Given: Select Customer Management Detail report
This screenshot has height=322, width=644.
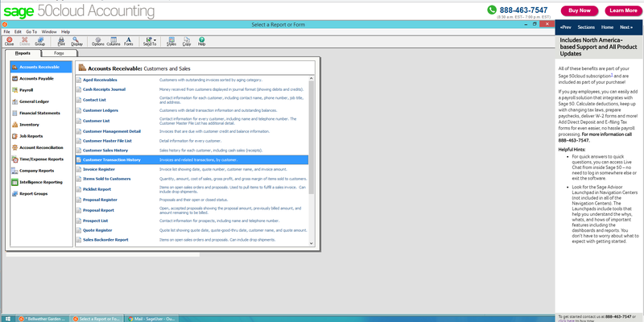Looking at the screenshot, I should pyautogui.click(x=192, y=131).
